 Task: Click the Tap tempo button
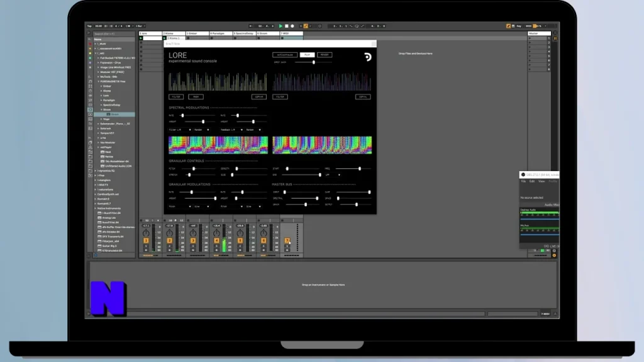click(89, 26)
